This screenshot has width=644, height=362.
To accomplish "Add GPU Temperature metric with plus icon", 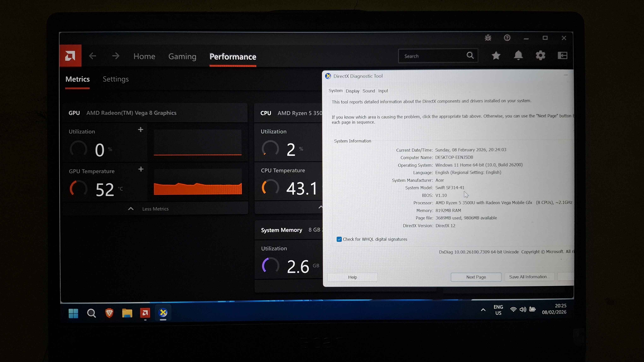I will click(x=141, y=169).
